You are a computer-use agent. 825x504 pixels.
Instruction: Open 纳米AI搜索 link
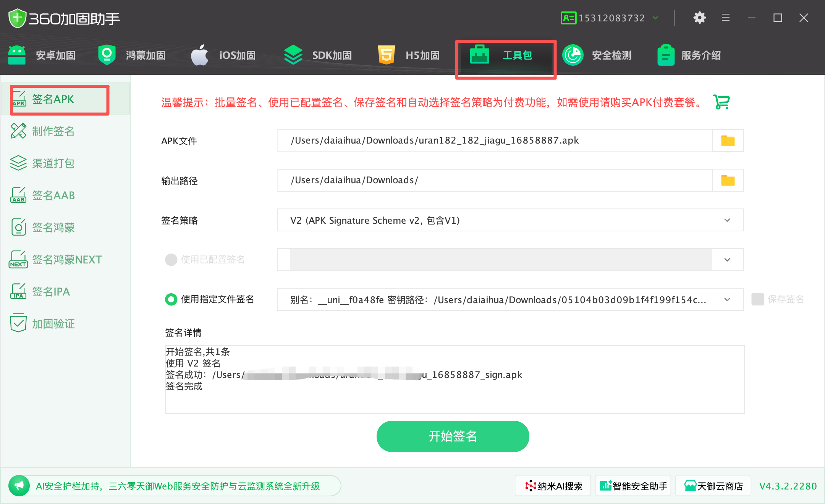click(553, 486)
